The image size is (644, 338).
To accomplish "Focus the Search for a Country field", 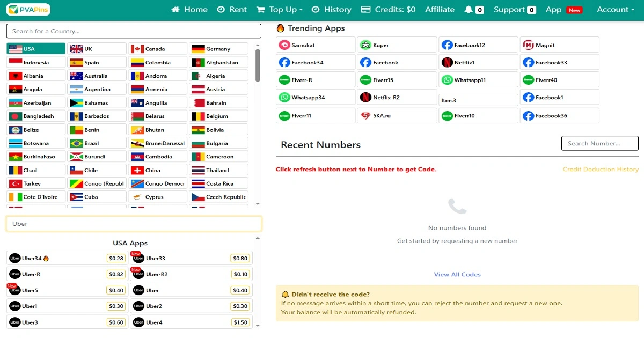I will click(134, 31).
